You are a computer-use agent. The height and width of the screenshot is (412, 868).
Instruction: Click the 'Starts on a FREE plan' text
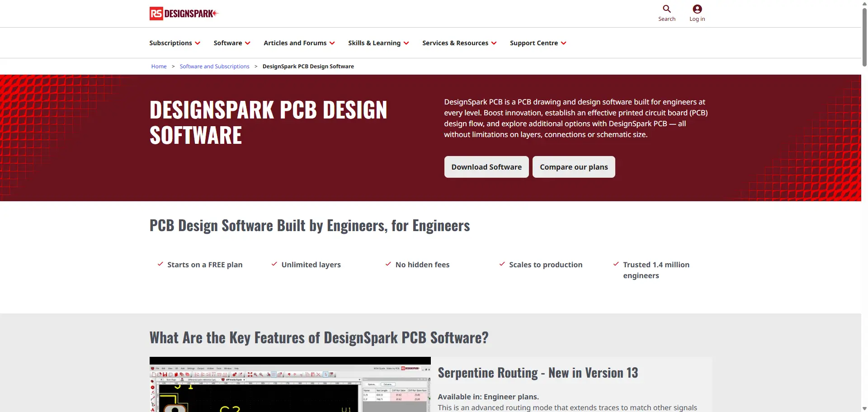[x=205, y=265]
